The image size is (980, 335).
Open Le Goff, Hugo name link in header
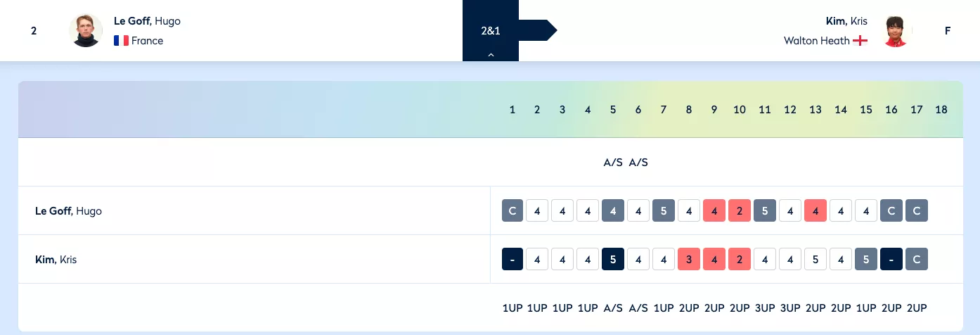pos(147,20)
